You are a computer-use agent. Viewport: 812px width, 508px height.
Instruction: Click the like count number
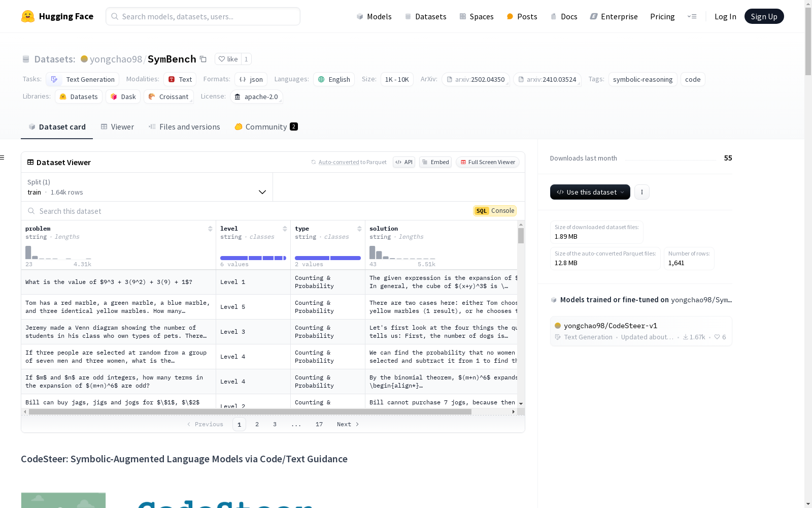point(246,59)
